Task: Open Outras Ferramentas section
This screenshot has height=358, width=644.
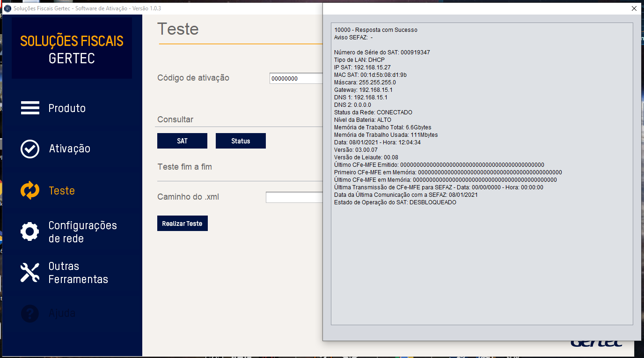Action: point(78,273)
